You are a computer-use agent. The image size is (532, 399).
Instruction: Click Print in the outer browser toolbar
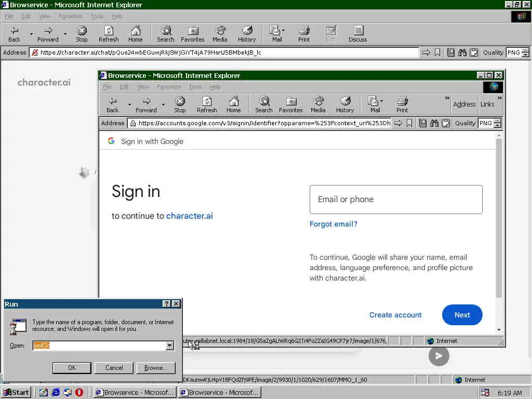tap(304, 34)
